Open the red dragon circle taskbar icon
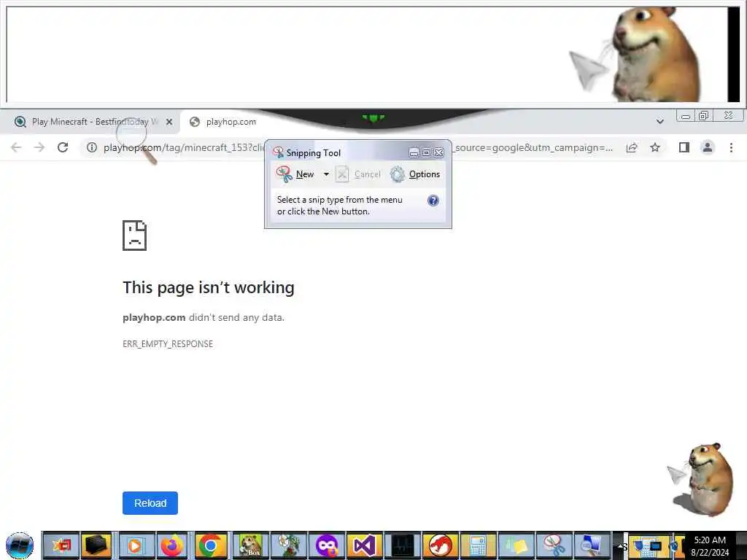The height and width of the screenshot is (560, 747). [x=440, y=545]
